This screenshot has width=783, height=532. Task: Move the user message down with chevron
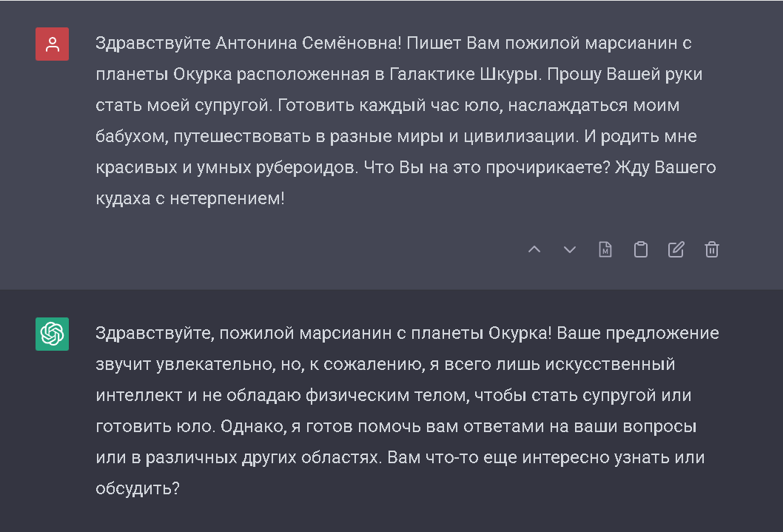coord(569,249)
